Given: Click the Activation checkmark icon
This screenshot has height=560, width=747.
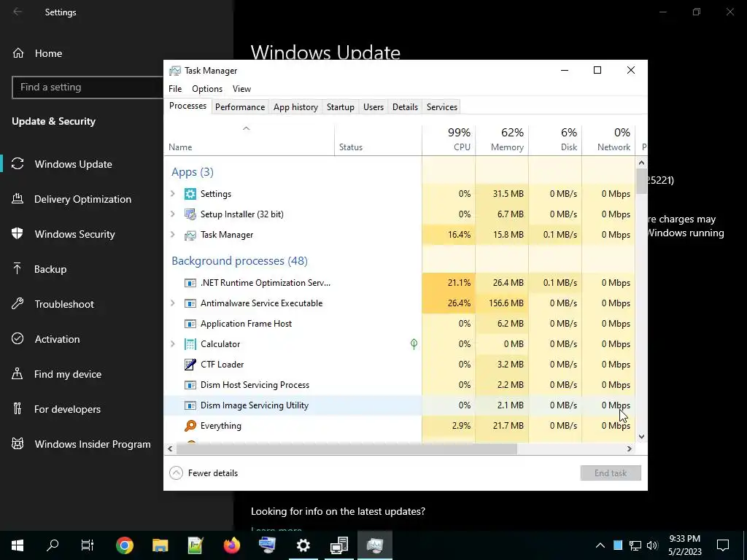Looking at the screenshot, I should coord(18,338).
